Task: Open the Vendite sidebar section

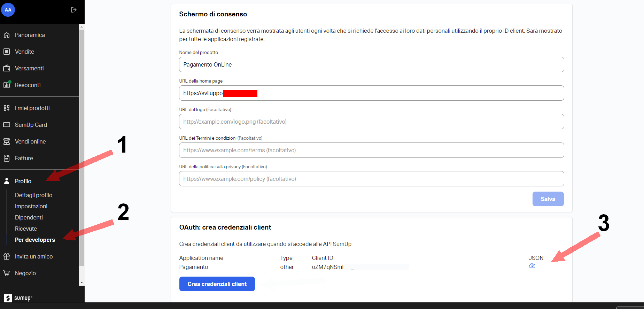Action: pyautogui.click(x=24, y=52)
